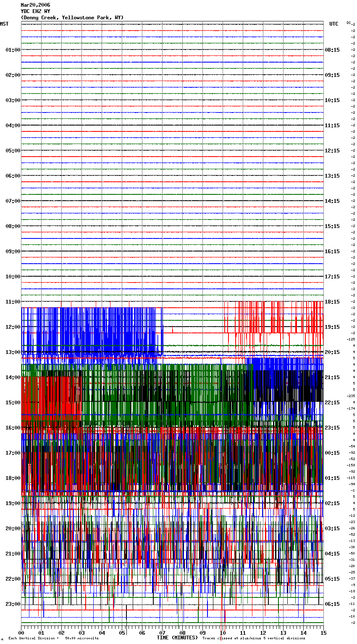Select minute axis tick label 05
The image size is (357, 644).
tap(122, 633)
